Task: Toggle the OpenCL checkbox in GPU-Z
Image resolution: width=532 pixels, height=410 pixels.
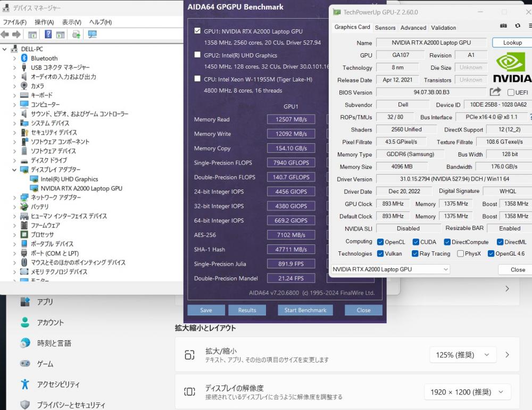Action: pos(380,242)
